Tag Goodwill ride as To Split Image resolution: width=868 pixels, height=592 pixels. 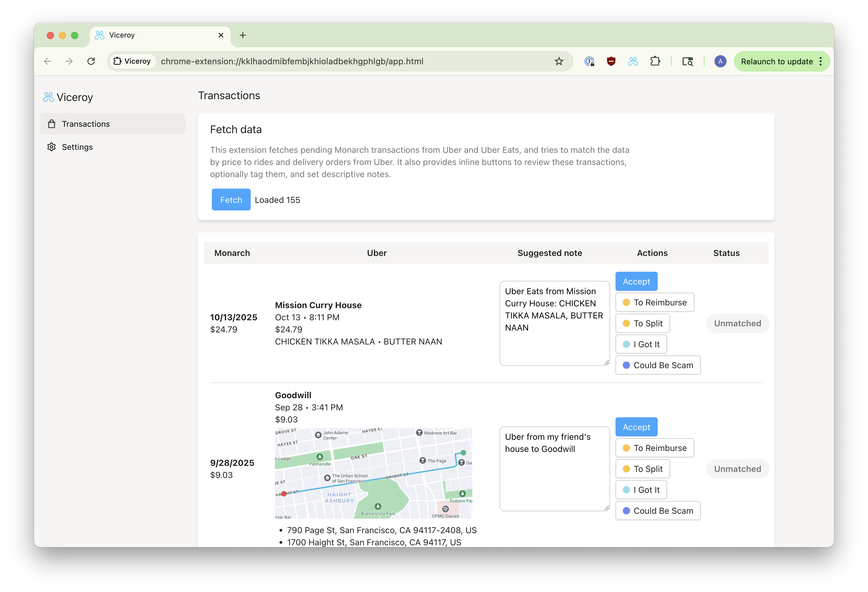pos(643,469)
